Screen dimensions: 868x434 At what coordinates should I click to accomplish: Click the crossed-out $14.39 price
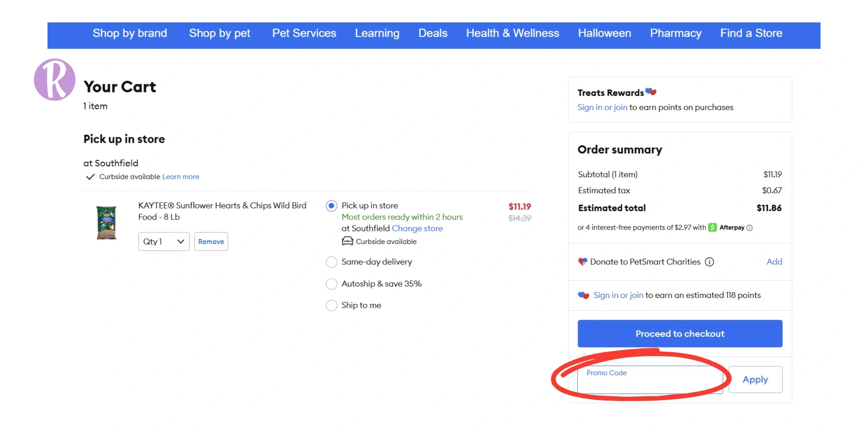[x=520, y=218]
